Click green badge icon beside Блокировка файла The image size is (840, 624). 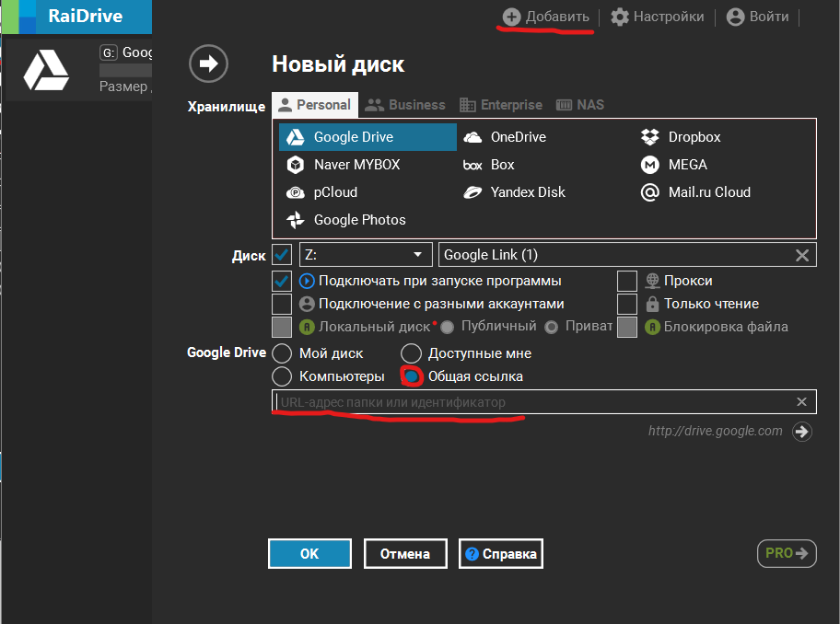652,327
